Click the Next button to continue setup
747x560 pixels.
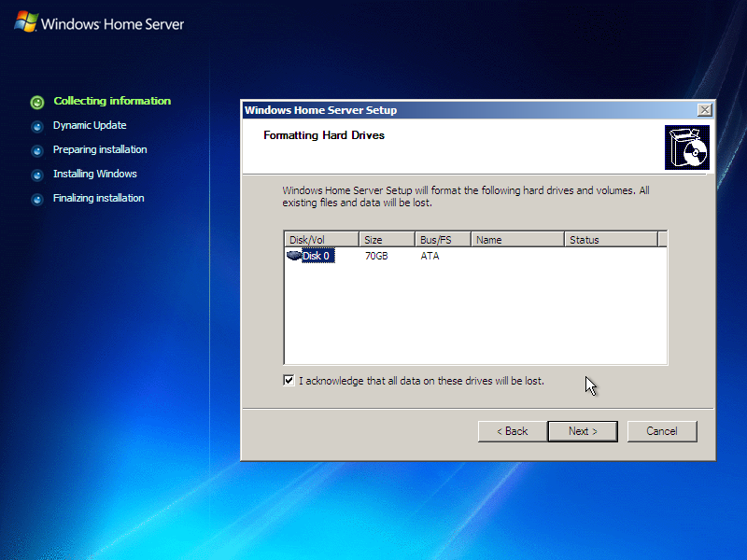click(x=583, y=431)
